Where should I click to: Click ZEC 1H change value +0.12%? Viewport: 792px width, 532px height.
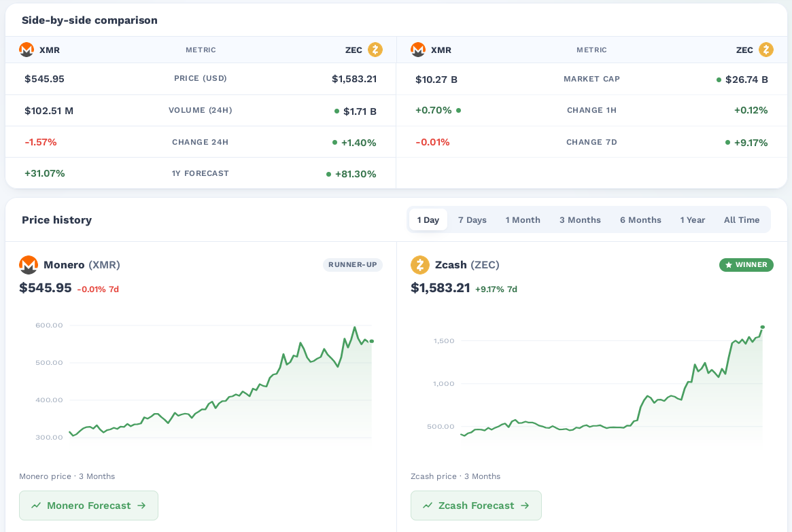[x=751, y=110]
